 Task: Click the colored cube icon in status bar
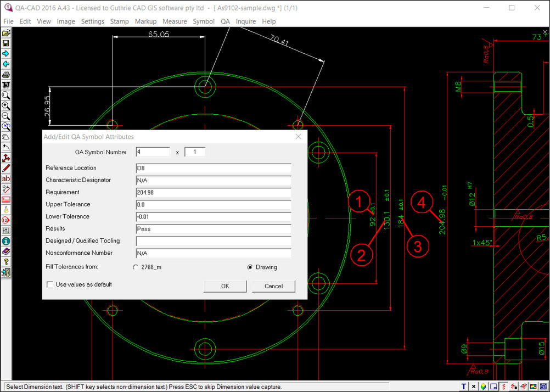[x=484, y=387]
